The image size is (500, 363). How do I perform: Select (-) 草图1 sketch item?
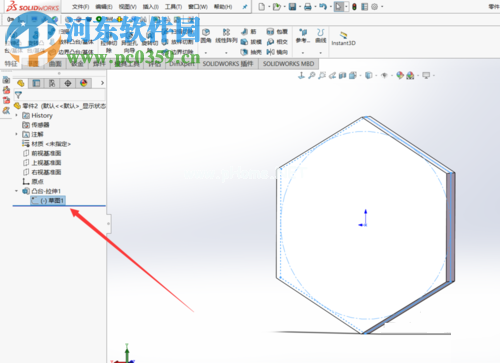coord(48,201)
